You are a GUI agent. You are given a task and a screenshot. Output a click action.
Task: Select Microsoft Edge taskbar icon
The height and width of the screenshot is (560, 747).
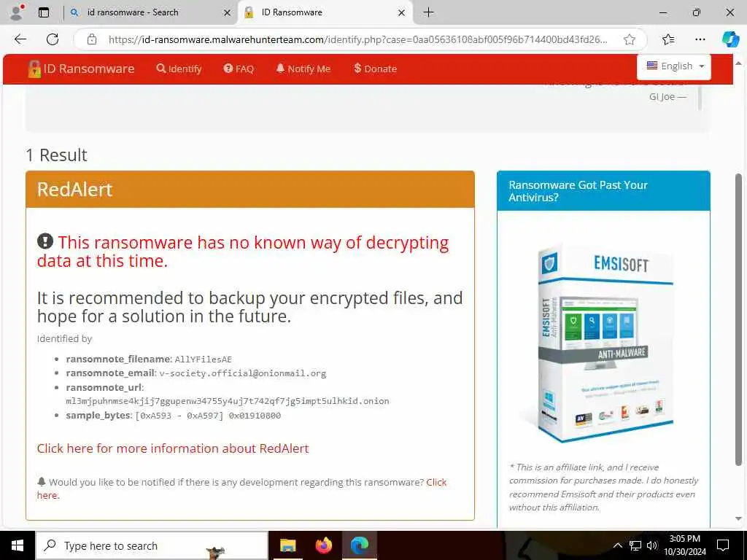coord(360,545)
